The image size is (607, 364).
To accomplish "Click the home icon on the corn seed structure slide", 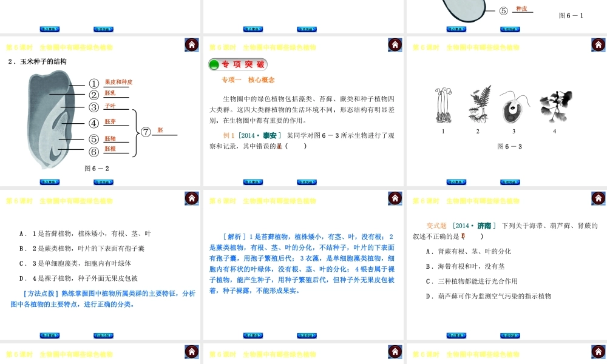I will pos(192,45).
